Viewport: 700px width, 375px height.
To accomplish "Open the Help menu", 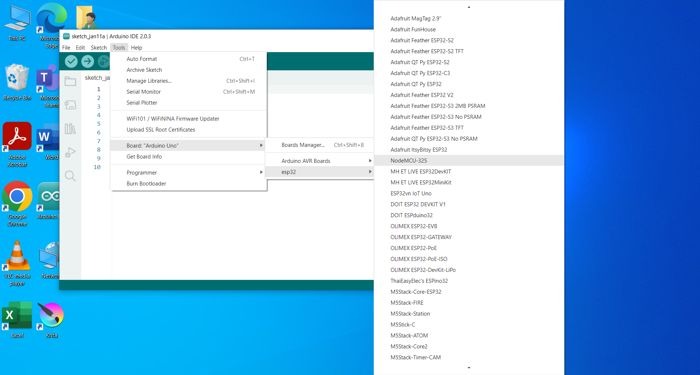I will click(136, 47).
